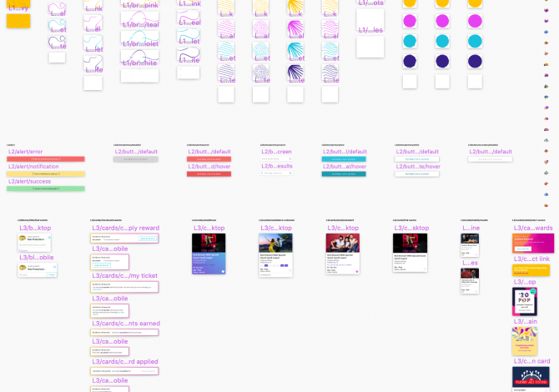Select the L3/cards/c...rd applied label

point(125,361)
